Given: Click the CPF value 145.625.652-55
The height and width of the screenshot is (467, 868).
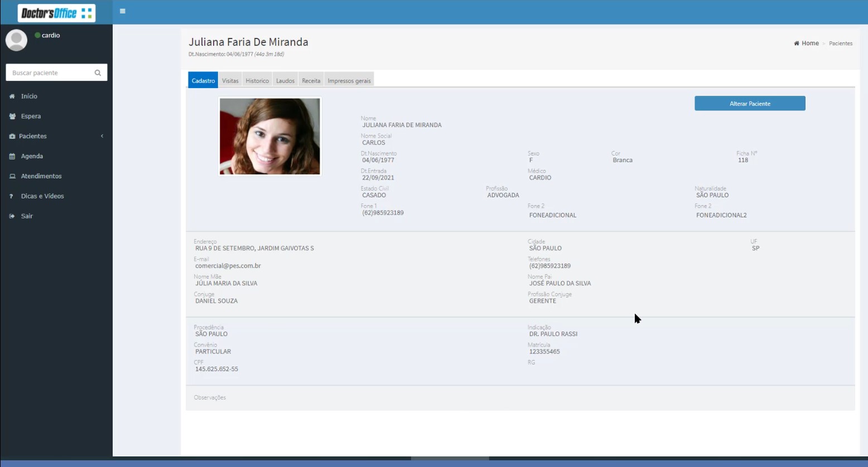Looking at the screenshot, I should [216, 369].
